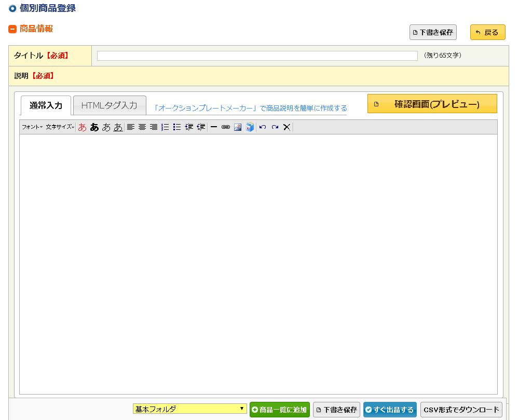Toggle bold text formatting
The image size is (518, 420).
pyautogui.click(x=94, y=127)
